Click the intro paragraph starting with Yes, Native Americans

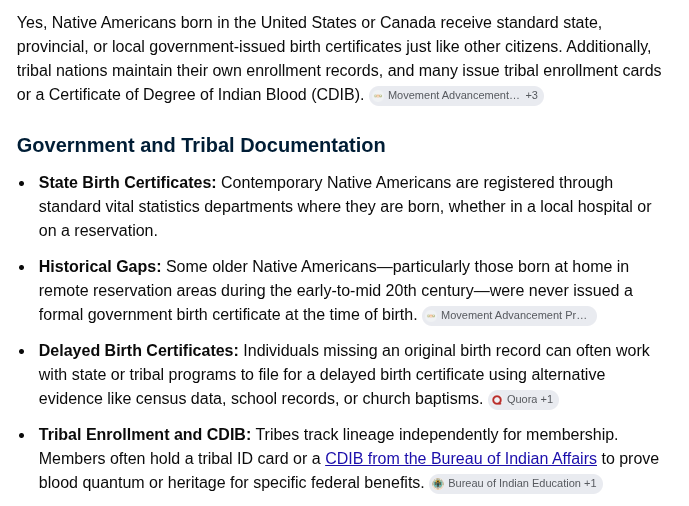[x=339, y=58]
